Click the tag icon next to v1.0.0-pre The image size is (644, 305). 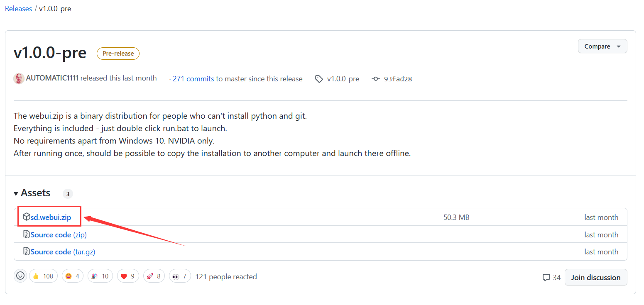point(319,79)
